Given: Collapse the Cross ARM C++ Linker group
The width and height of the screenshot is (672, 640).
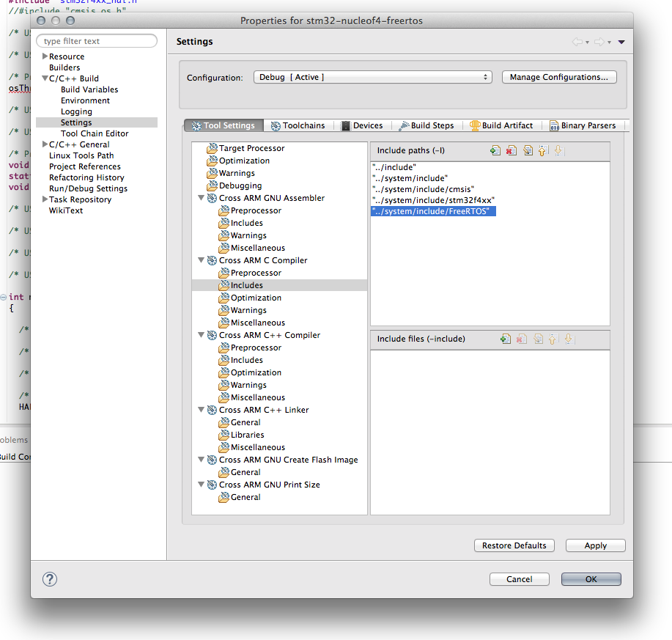Looking at the screenshot, I should 201,410.
